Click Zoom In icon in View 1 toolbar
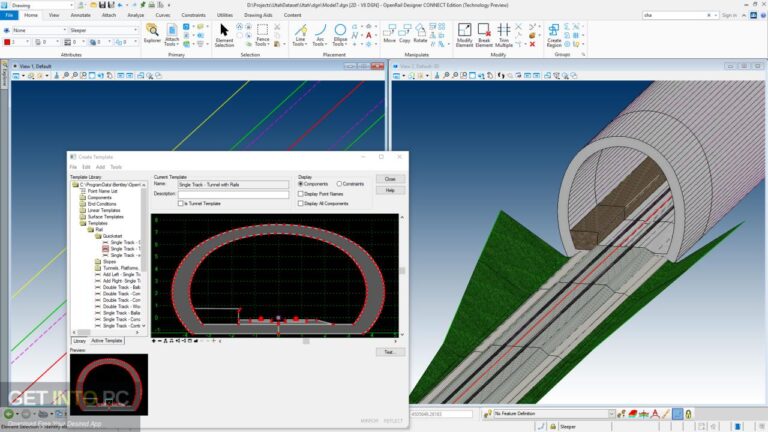The height and width of the screenshot is (432, 768). 65,75
